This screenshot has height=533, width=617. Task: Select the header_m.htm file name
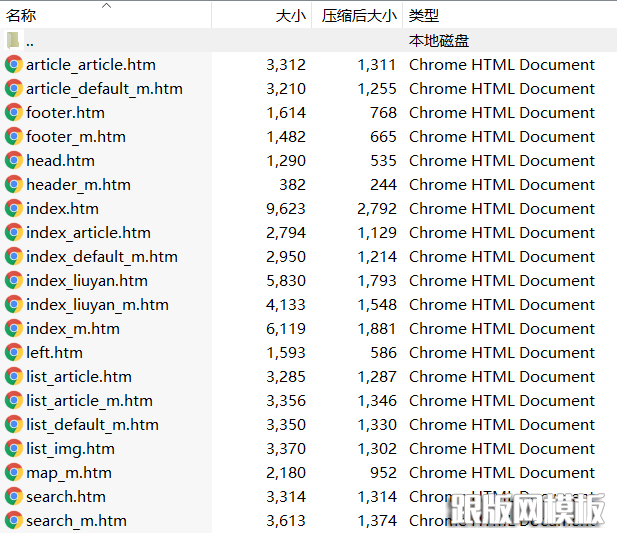pos(78,184)
